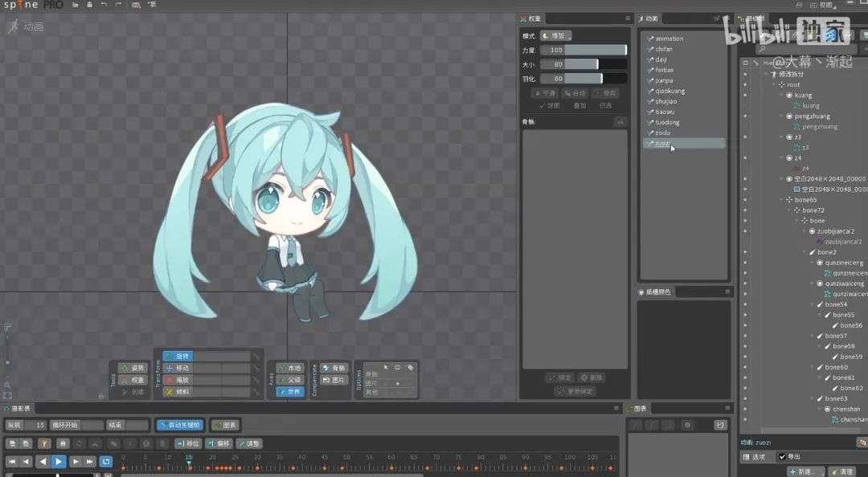Click the Current frame field showing 15
The height and width of the screenshot is (477, 868).
(x=26, y=425)
